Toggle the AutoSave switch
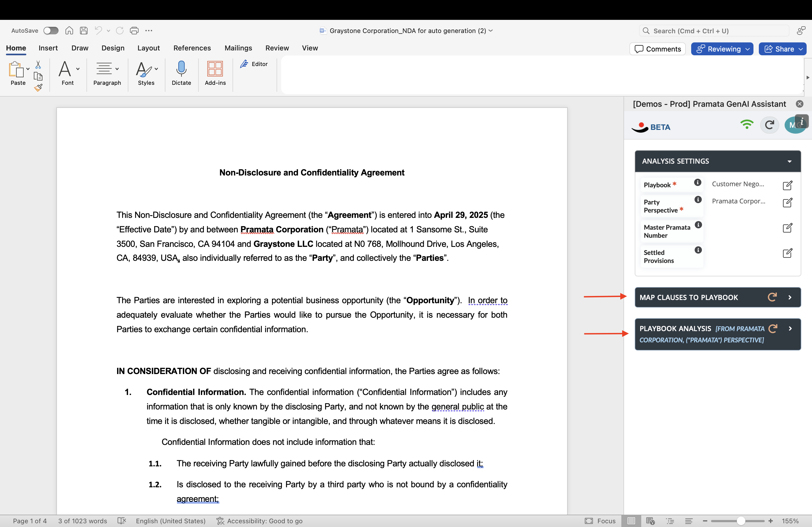Viewport: 812px width, 527px height. click(x=51, y=31)
